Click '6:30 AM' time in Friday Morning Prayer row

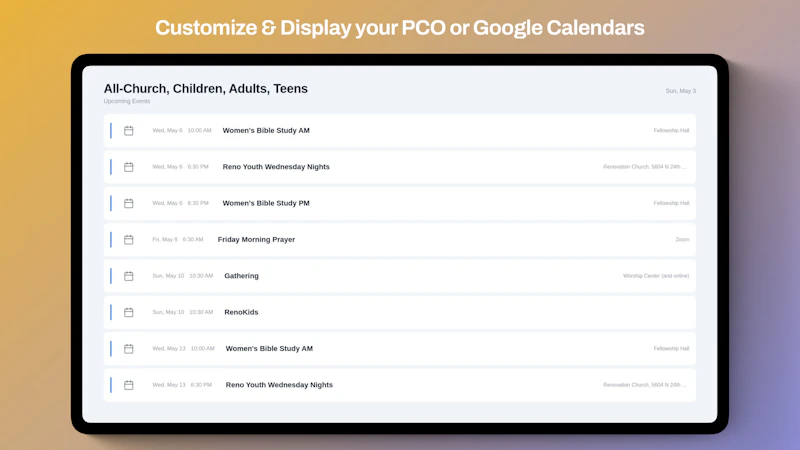(x=193, y=239)
